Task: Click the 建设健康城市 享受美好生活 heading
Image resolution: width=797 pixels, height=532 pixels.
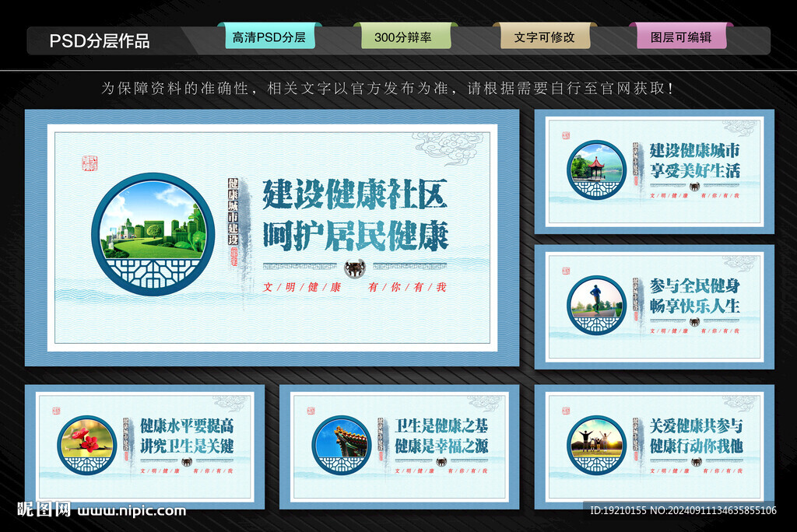Action: (x=694, y=160)
